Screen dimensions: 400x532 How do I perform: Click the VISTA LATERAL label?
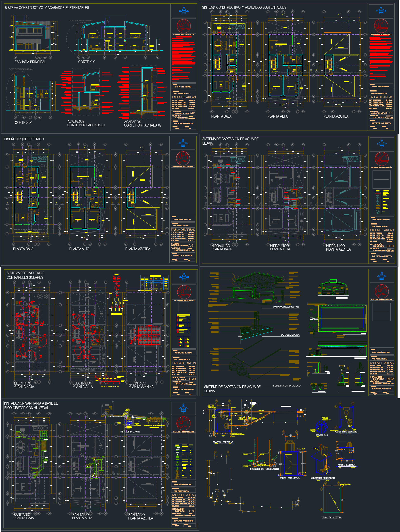(347, 465)
